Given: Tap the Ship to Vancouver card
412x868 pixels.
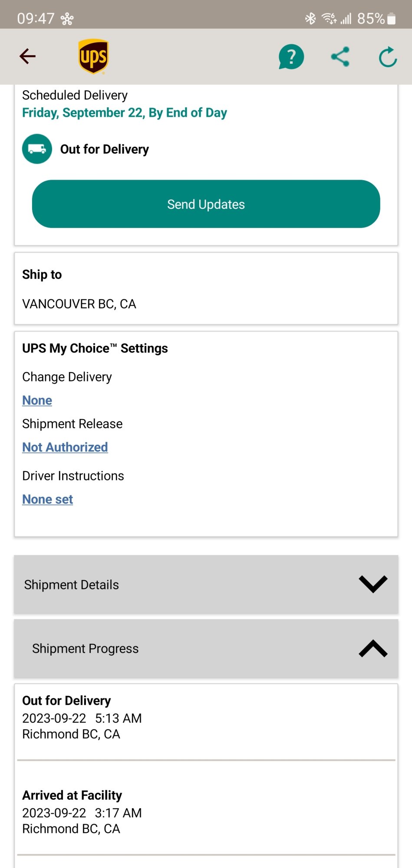Looking at the screenshot, I should [206, 289].
